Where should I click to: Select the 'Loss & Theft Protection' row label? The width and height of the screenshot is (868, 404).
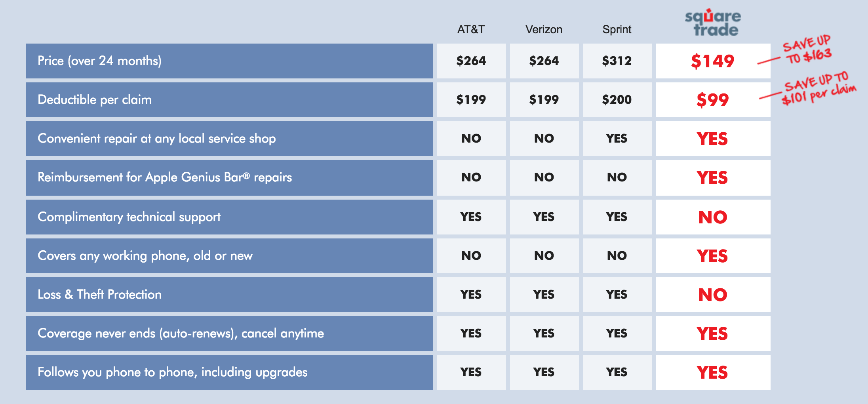point(99,295)
